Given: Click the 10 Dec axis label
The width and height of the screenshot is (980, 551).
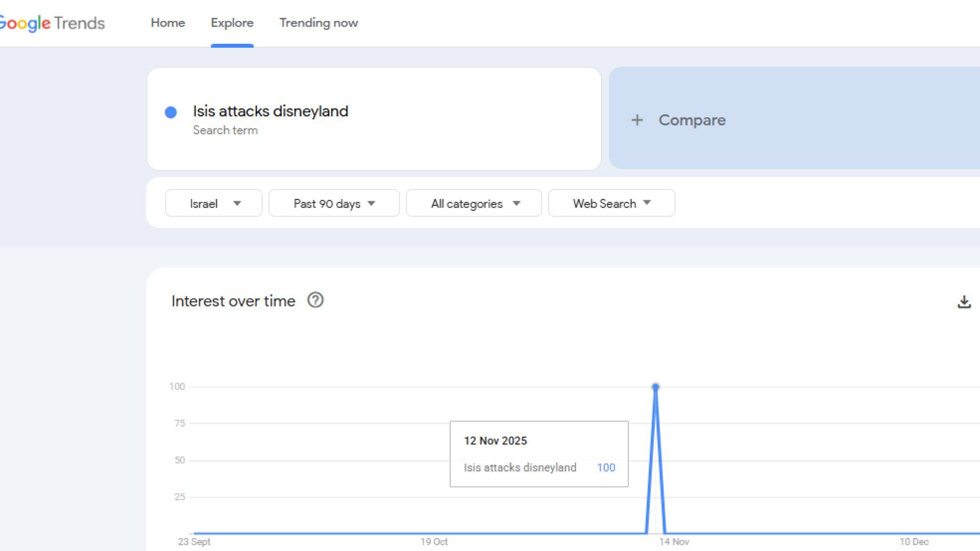Looking at the screenshot, I should pyautogui.click(x=914, y=541).
